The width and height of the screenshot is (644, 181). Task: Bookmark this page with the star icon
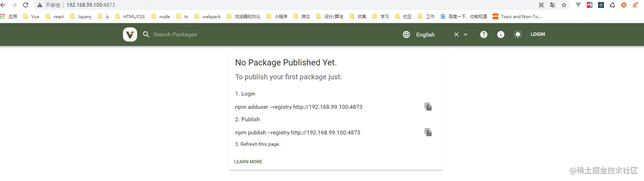(x=564, y=5)
